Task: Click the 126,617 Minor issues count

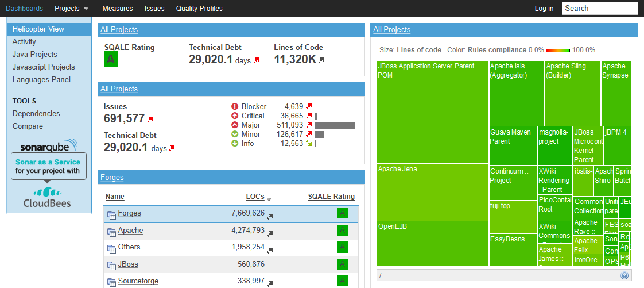Action: (290, 134)
